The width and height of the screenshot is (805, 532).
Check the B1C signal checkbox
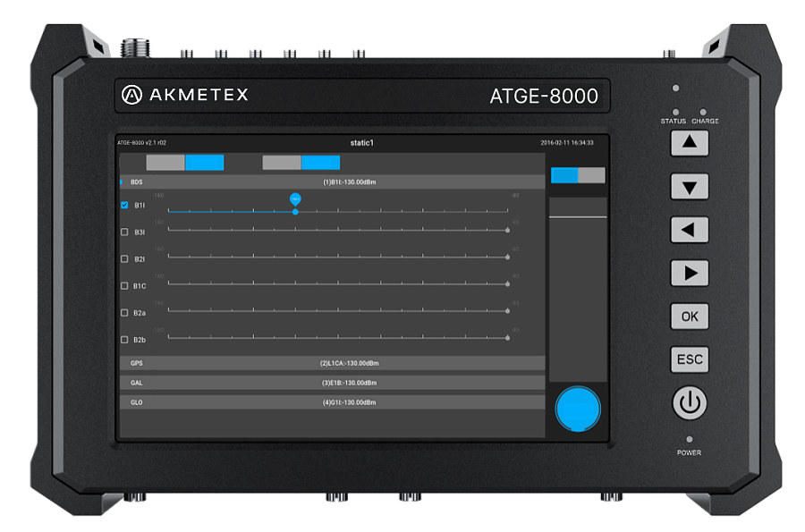click(x=124, y=286)
